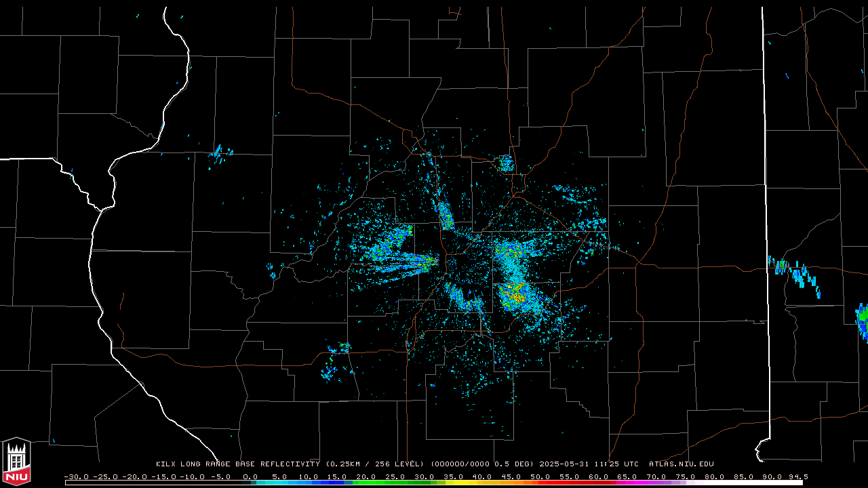Pick the yellow segment of the reflectivity color bar
868x488 pixels.
tap(461, 483)
